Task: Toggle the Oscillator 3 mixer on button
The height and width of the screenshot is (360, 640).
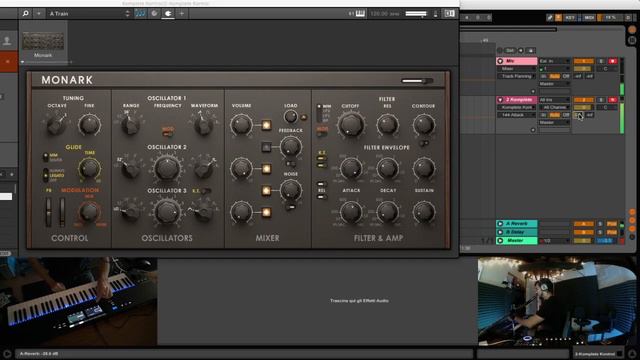Action: click(266, 212)
